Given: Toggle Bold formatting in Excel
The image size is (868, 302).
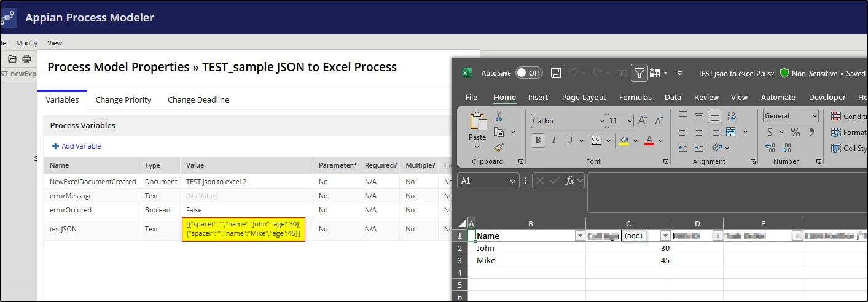Looking at the screenshot, I should point(538,141).
